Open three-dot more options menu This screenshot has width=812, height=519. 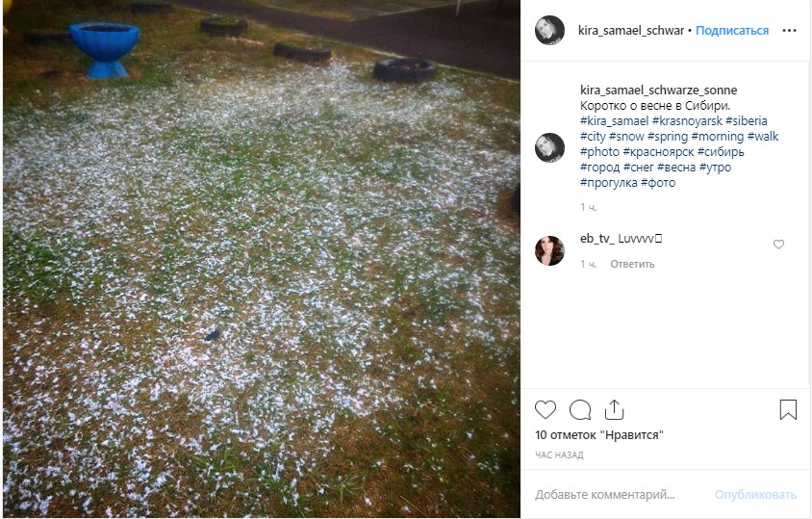tap(789, 31)
